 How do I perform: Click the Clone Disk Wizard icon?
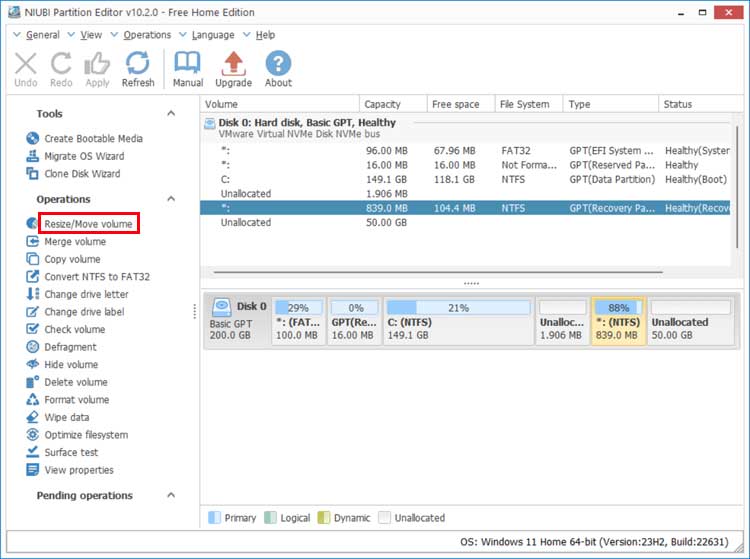click(x=33, y=174)
